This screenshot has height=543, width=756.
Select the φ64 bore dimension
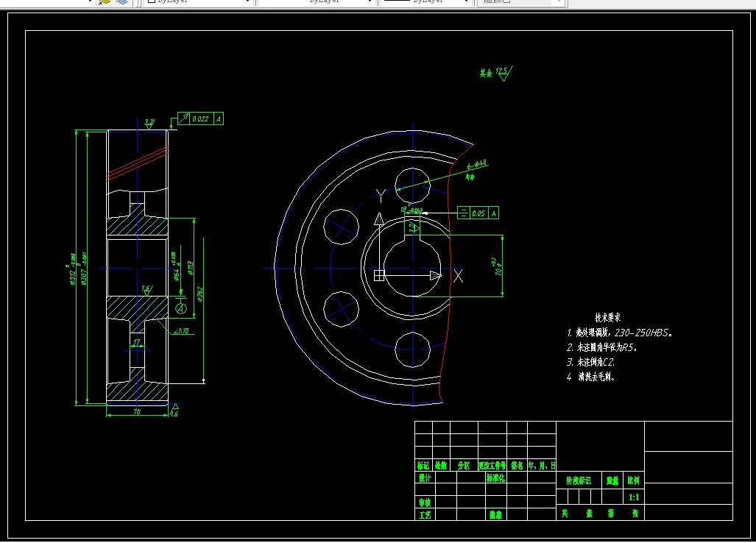coord(175,267)
